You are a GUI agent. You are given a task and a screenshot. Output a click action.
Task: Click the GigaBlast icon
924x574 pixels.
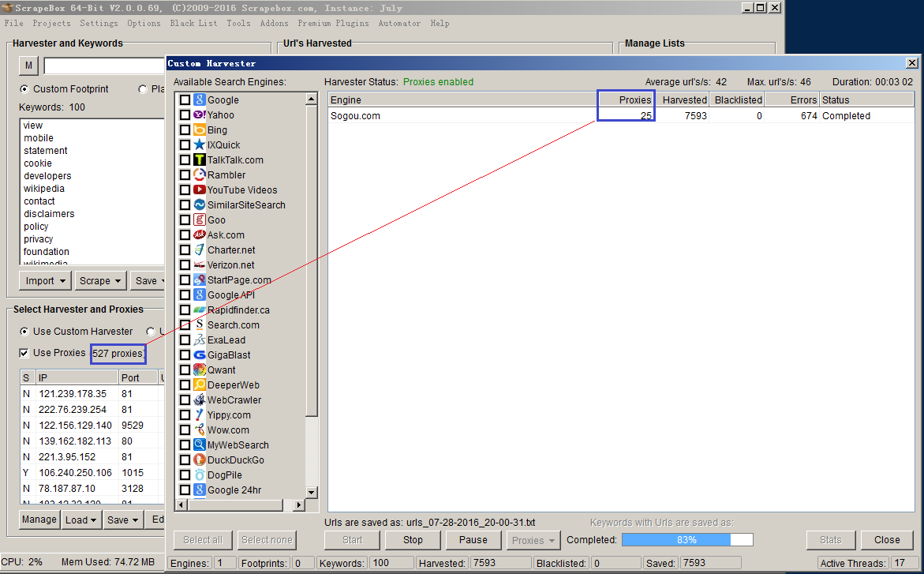coord(200,355)
